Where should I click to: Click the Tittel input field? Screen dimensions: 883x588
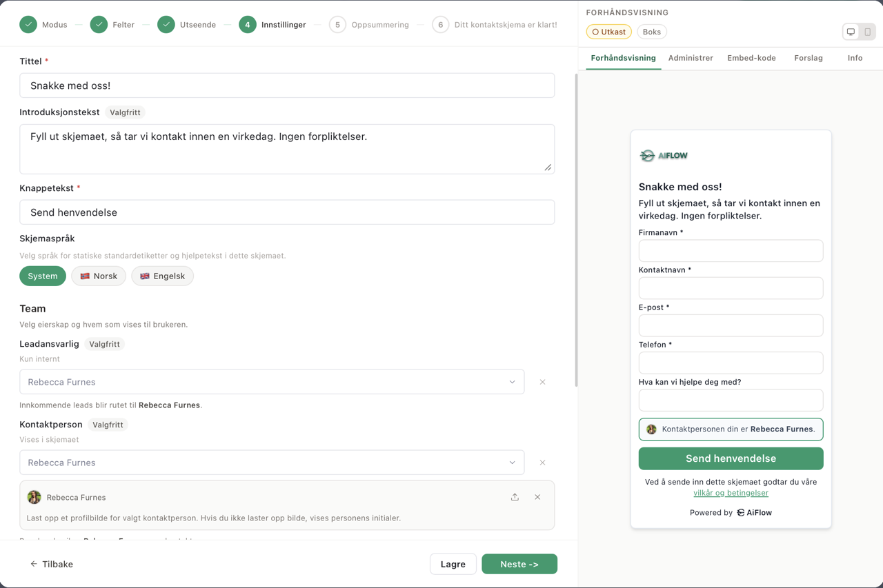287,85
